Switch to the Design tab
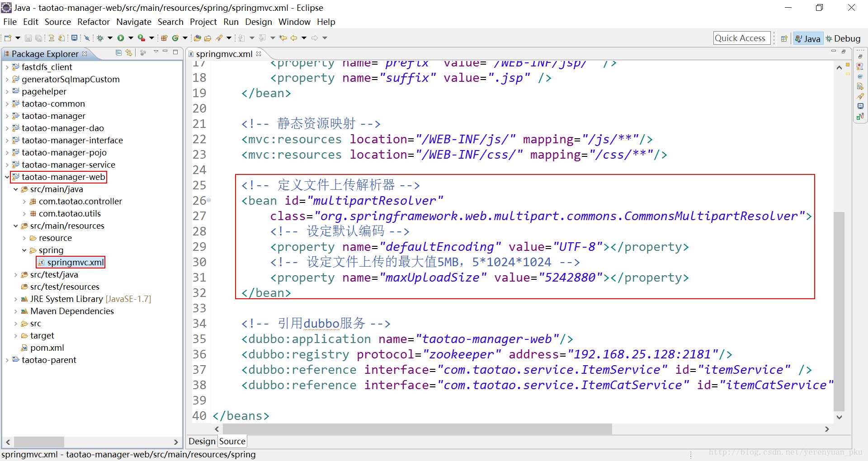The width and height of the screenshot is (868, 461). [x=202, y=441]
